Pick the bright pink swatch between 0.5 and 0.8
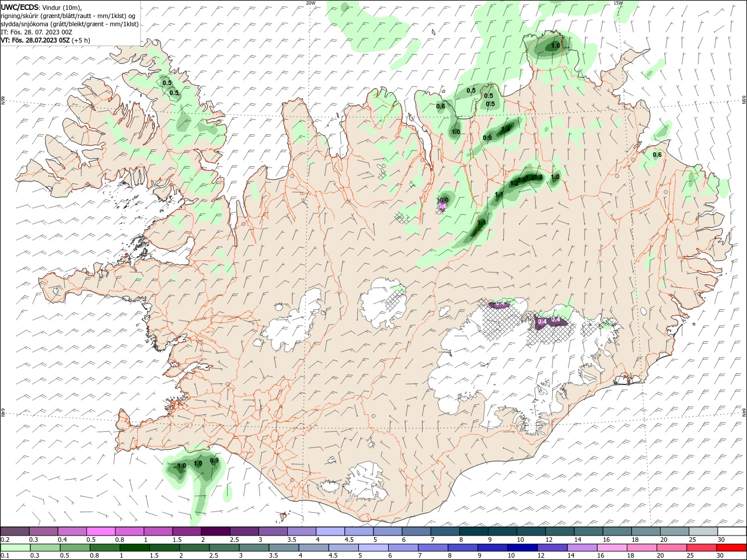This screenshot has width=747, height=560. [x=101, y=531]
